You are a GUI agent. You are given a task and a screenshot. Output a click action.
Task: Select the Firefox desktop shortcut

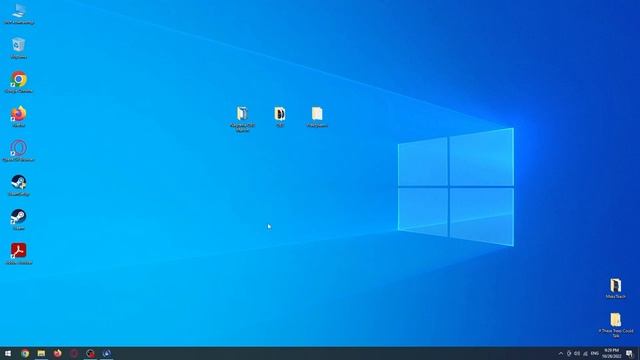pos(18,116)
